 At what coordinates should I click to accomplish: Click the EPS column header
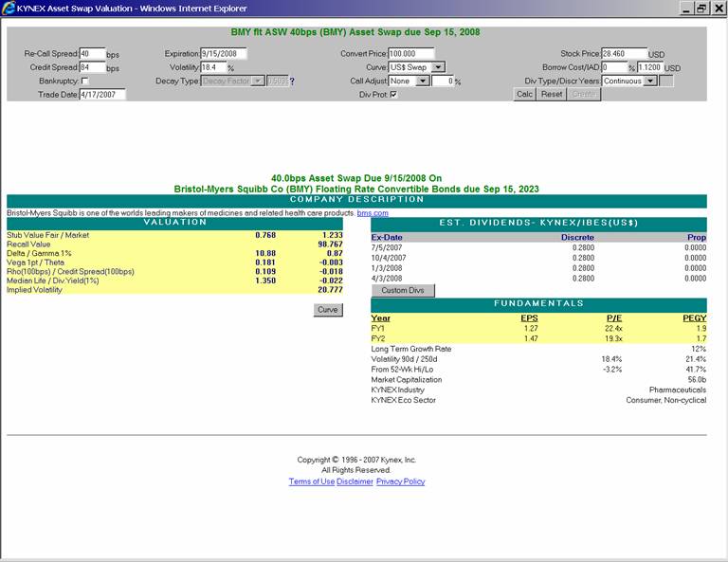click(529, 317)
